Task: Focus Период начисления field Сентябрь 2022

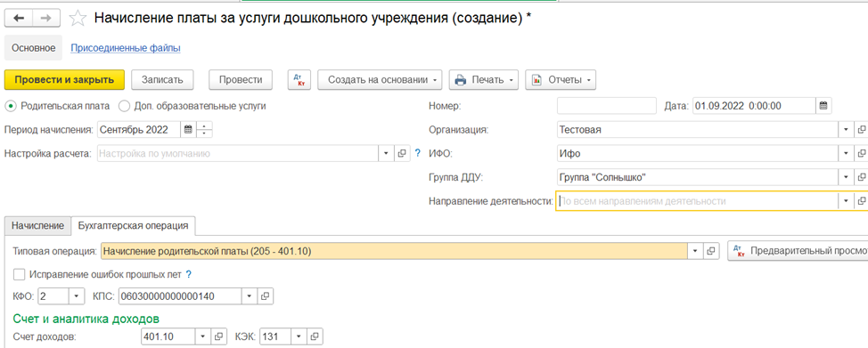Action: coord(139,130)
